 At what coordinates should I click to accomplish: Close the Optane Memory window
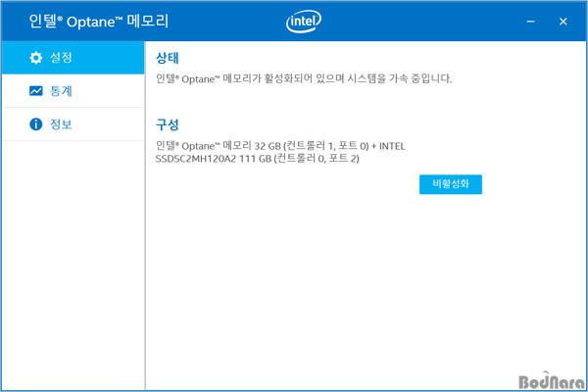[x=563, y=21]
